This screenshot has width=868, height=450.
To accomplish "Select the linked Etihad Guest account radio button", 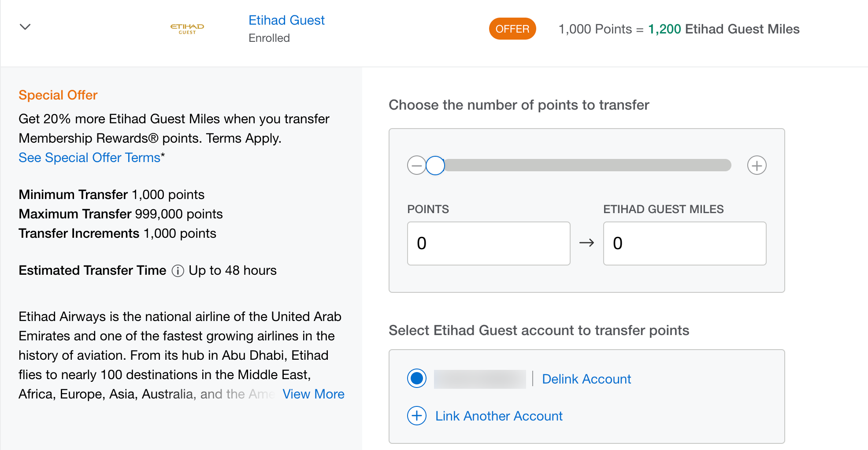I will tap(416, 378).
